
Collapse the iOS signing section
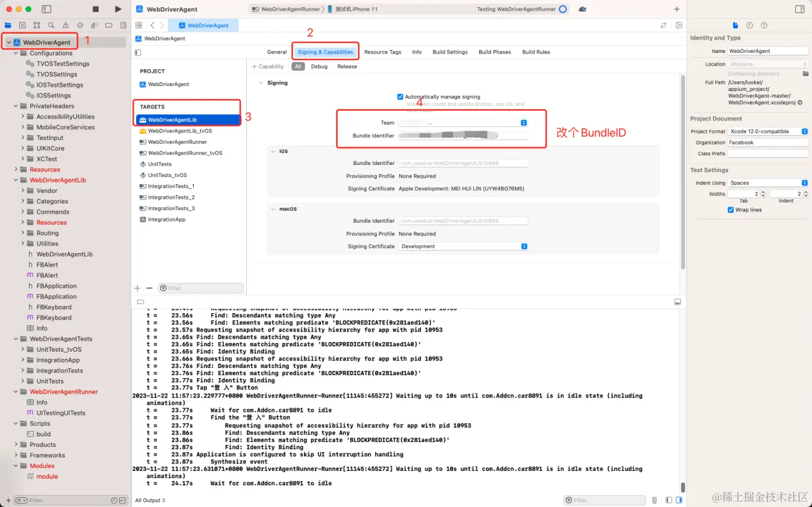coord(273,152)
